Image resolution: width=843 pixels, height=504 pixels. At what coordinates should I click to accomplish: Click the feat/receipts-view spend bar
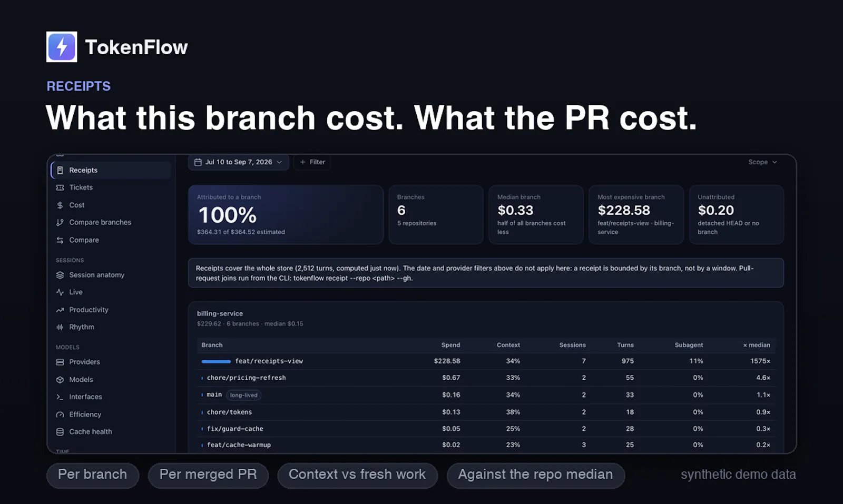tap(216, 361)
